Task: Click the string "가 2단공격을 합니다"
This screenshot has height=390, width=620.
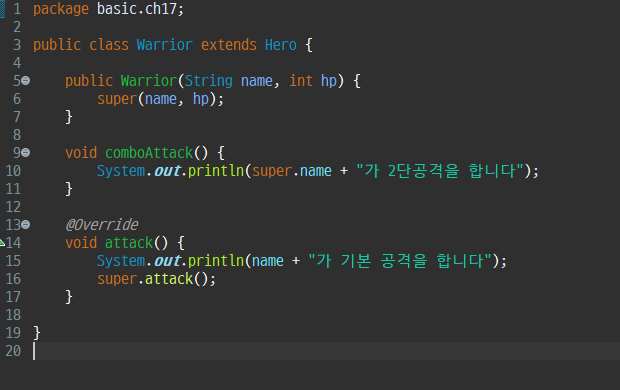Action: click(x=440, y=171)
